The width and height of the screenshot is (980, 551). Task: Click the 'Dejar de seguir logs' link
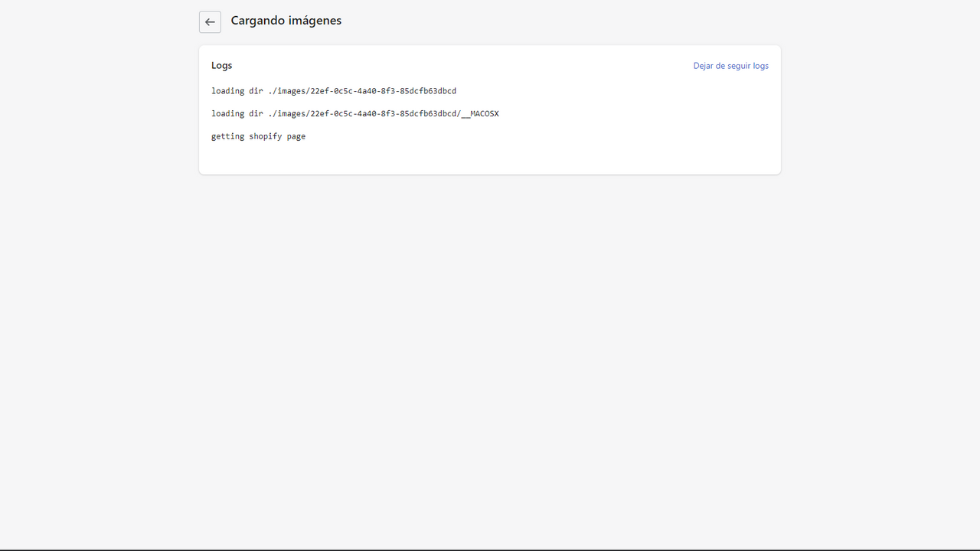(730, 66)
